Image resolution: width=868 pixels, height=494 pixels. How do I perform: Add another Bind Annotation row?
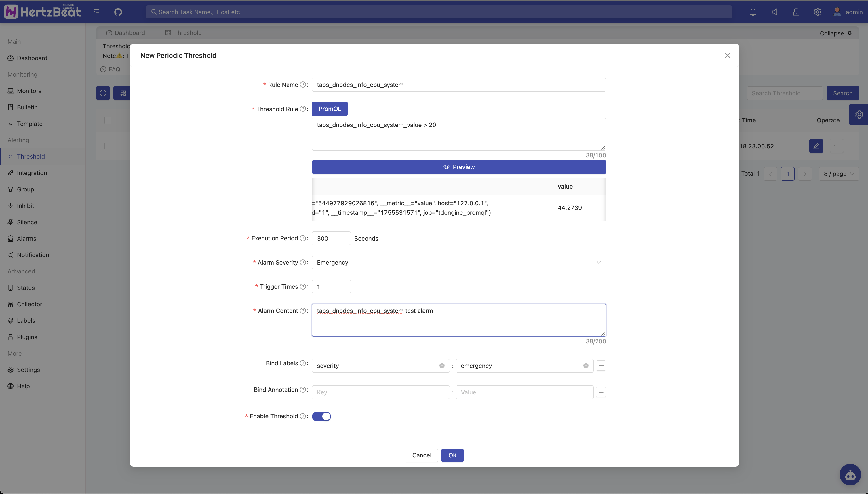(601, 392)
